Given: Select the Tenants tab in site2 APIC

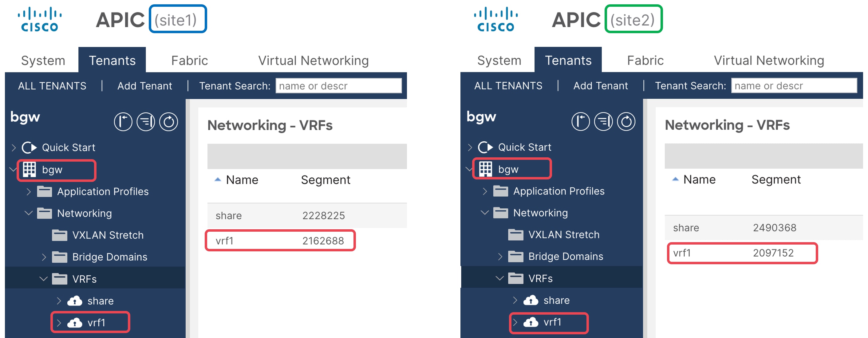Looking at the screenshot, I should [568, 60].
